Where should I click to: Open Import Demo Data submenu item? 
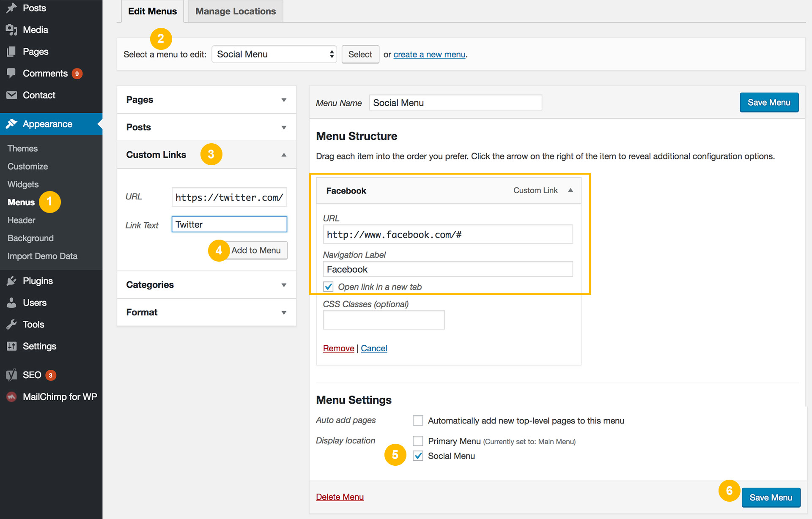[x=42, y=256]
